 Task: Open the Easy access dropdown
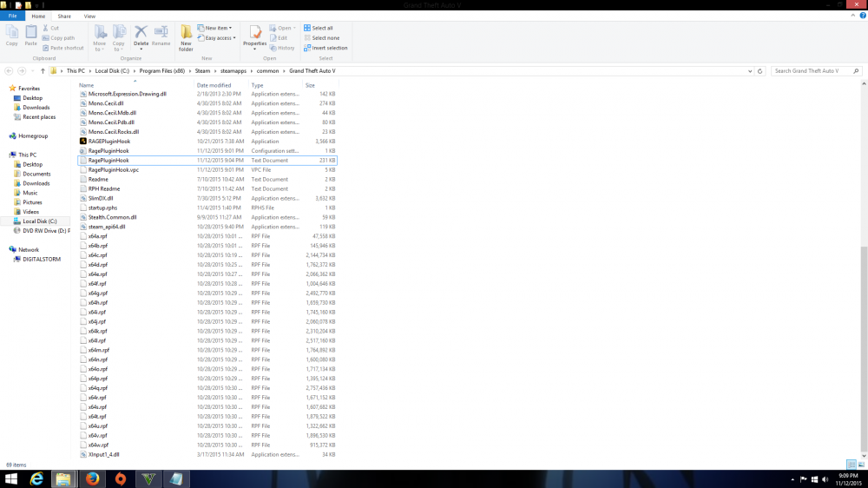[216, 37]
